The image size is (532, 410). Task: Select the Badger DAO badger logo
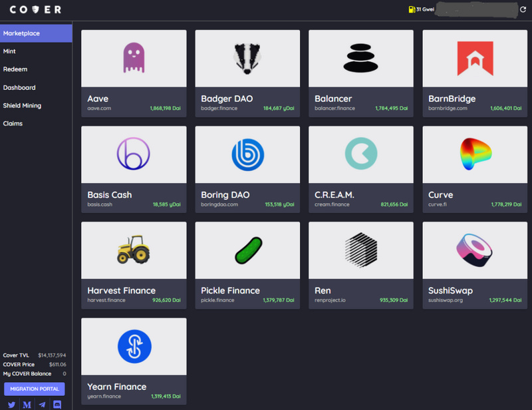click(x=247, y=59)
